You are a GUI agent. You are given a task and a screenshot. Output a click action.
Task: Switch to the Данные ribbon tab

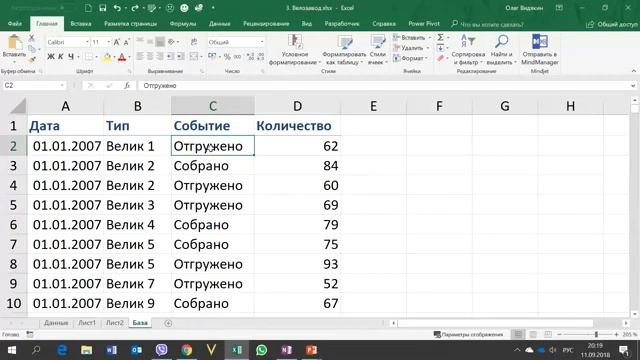click(220, 24)
